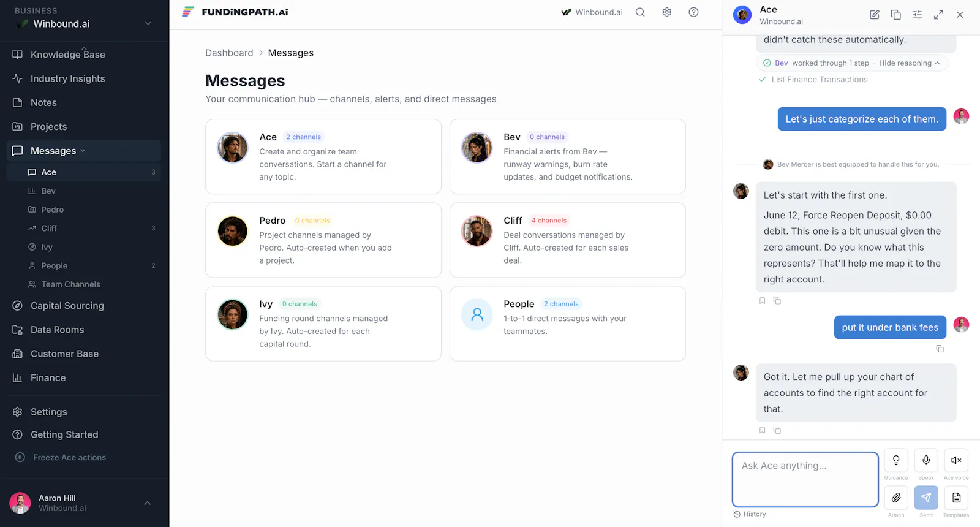Click the copy windows icon in chat header
The image size is (980, 527).
[895, 15]
